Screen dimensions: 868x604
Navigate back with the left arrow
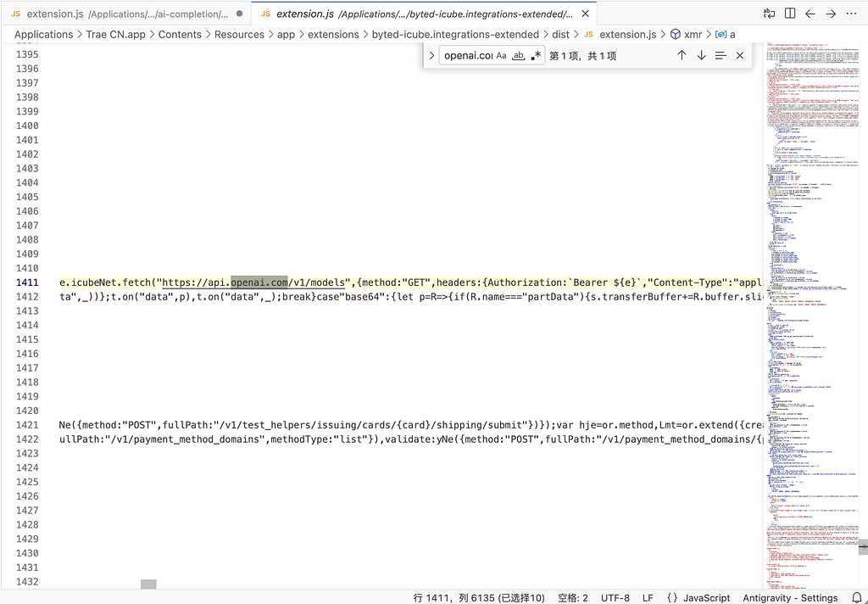pyautogui.click(x=810, y=14)
